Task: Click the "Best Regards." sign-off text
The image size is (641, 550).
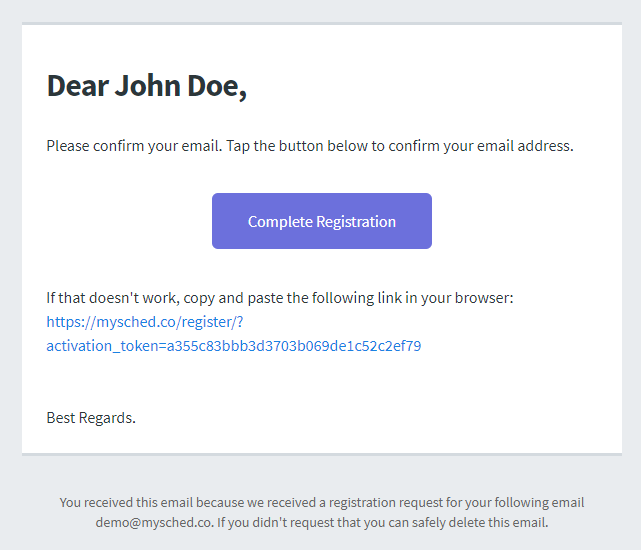Action: point(91,418)
